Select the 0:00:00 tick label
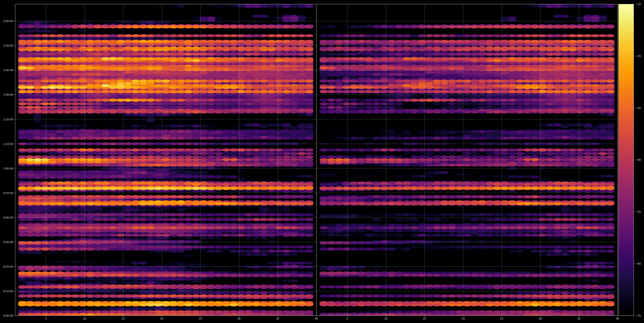Viewport: 644px width, 323px height. [x=8, y=315]
